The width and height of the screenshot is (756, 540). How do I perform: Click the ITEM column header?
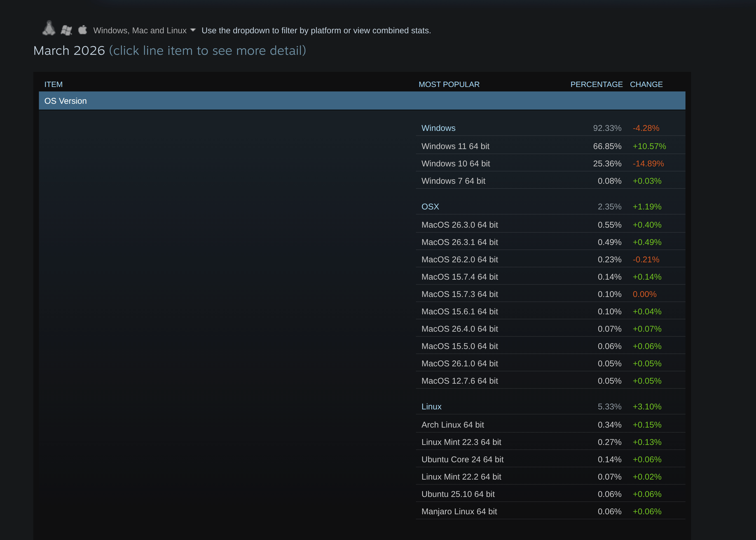53,84
